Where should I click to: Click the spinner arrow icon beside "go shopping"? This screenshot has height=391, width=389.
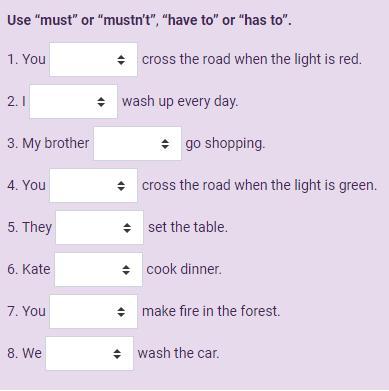pyautogui.click(x=165, y=144)
